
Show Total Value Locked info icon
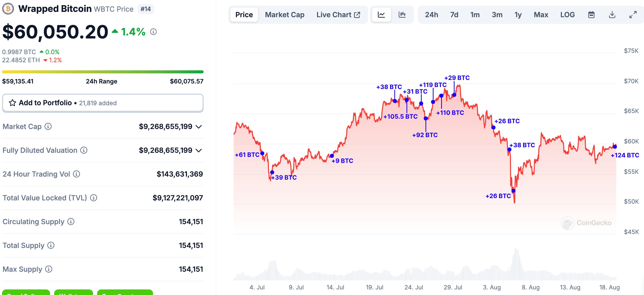[x=94, y=198]
